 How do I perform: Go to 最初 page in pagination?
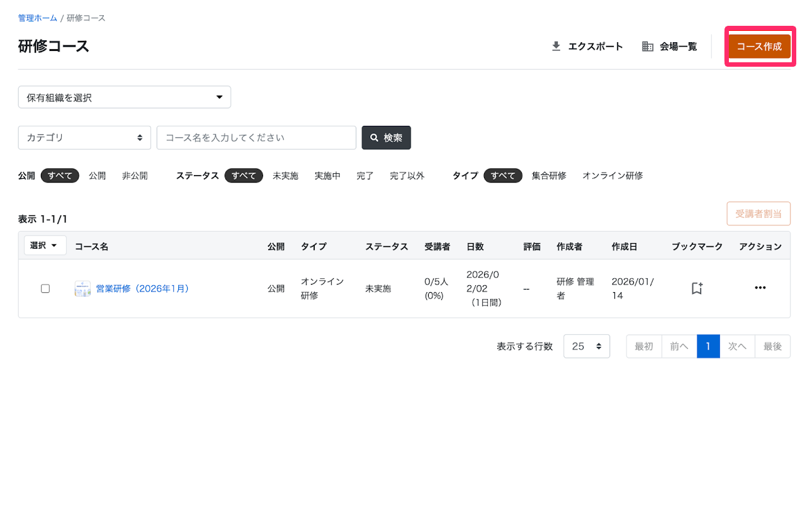(x=644, y=346)
